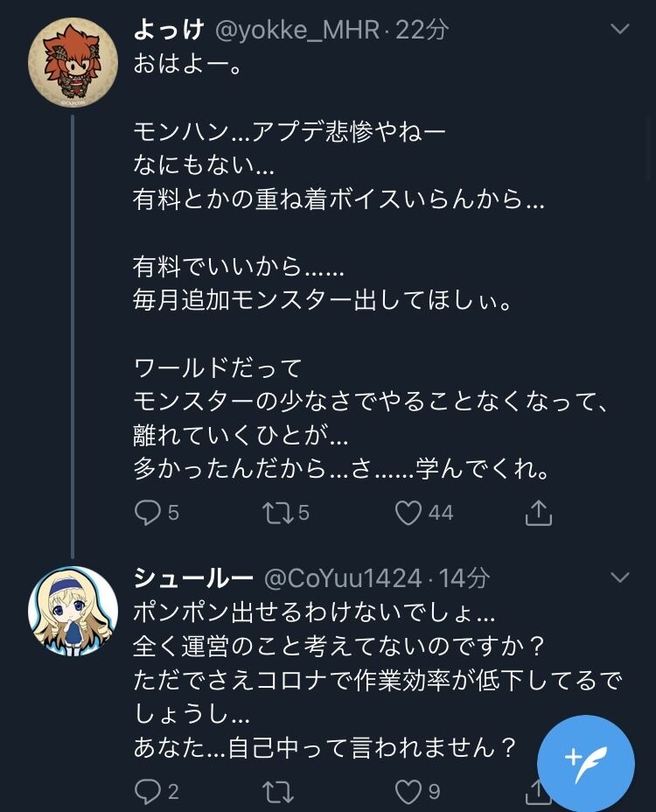656x812 pixels.
Task: Open the chevron menu on シュールー's tweet
Action: (x=619, y=577)
